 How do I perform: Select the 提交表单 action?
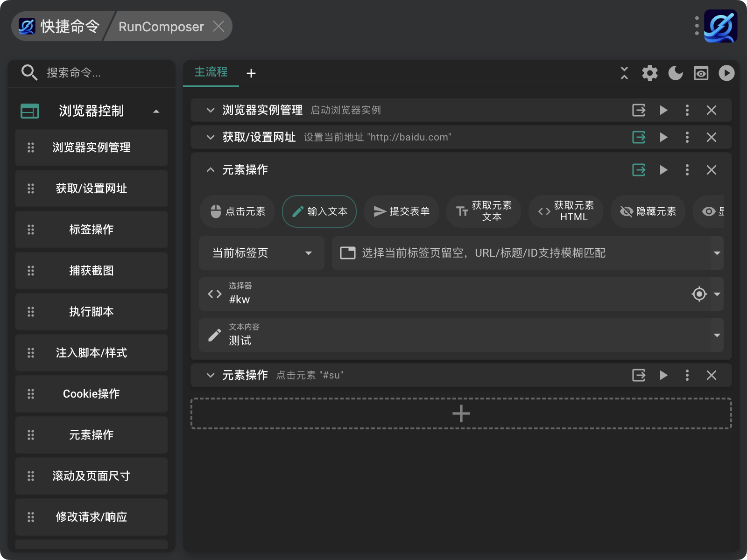(x=402, y=211)
